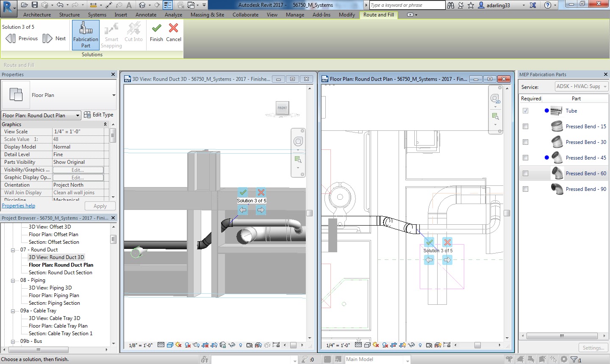Click green checkmark in floor plan view
Viewport: 610px width, 364px height.
tap(430, 242)
